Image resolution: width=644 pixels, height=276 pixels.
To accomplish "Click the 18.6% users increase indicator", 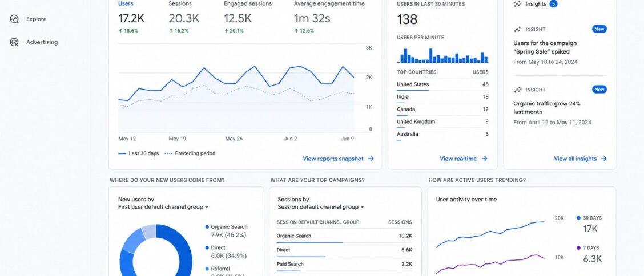I will pyautogui.click(x=128, y=31).
